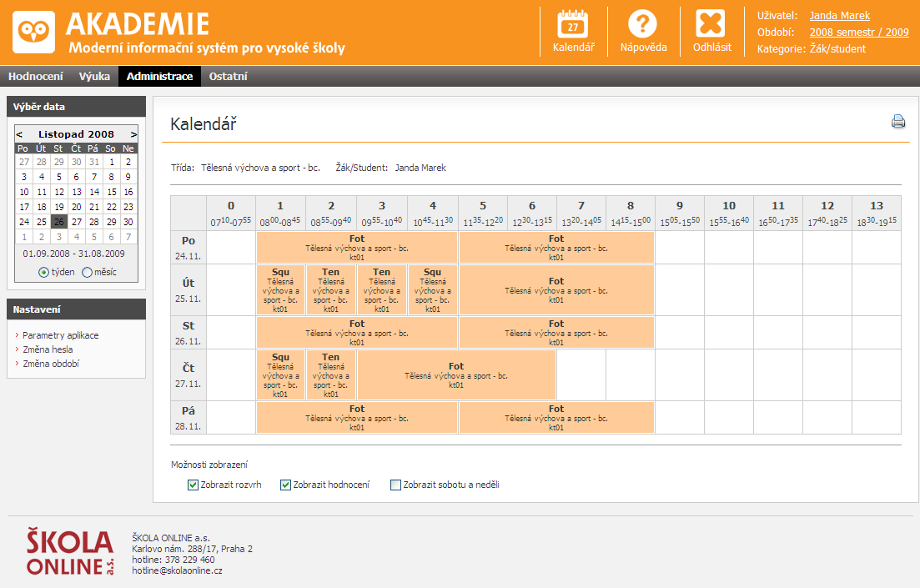Image resolution: width=920 pixels, height=588 pixels.
Task: Click the Janda Marek user link
Action: 840,16
